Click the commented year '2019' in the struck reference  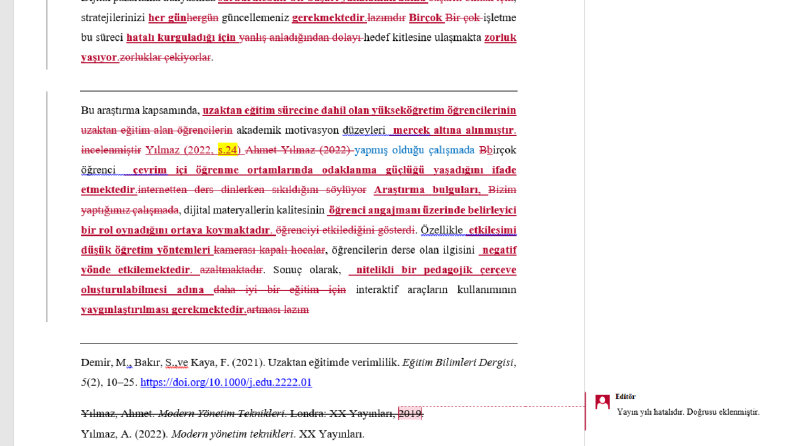tap(410, 414)
